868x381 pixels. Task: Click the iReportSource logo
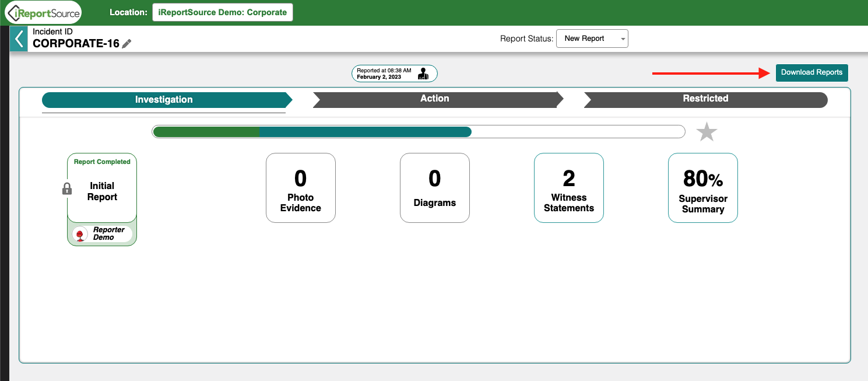pos(43,13)
